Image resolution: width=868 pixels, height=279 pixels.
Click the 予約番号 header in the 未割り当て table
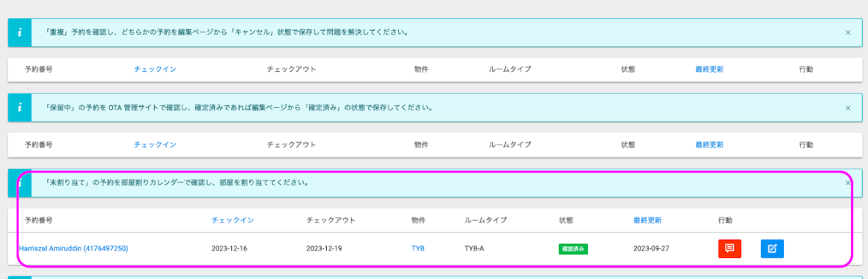click(39, 220)
